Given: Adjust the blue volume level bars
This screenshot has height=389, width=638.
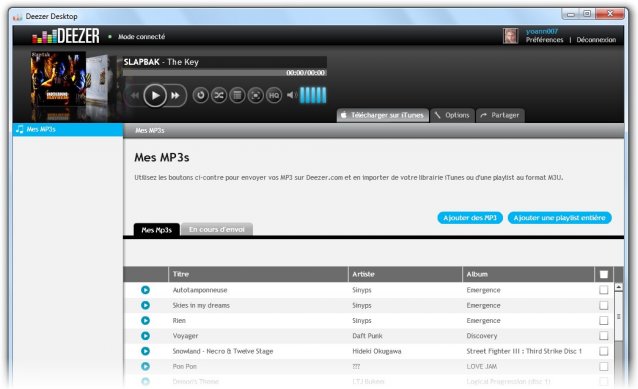Looking at the screenshot, I should click(313, 95).
